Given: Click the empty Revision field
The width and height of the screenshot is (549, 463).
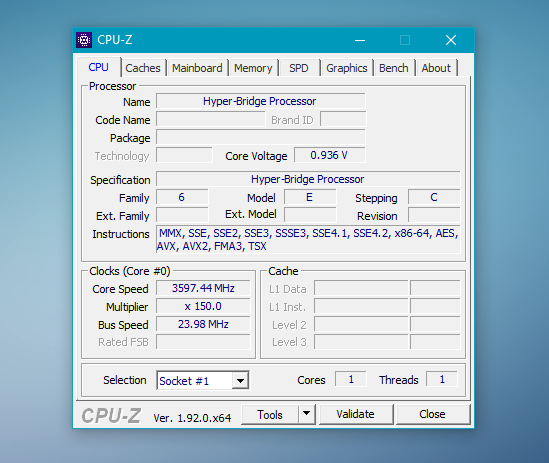Looking at the screenshot, I should [434, 215].
